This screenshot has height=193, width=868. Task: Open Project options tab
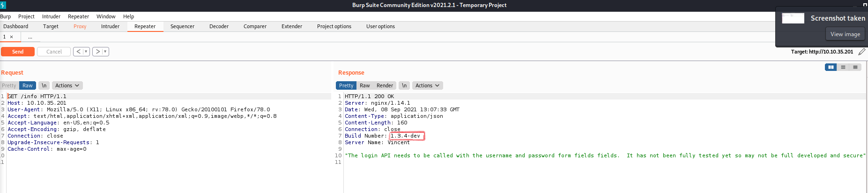(334, 26)
